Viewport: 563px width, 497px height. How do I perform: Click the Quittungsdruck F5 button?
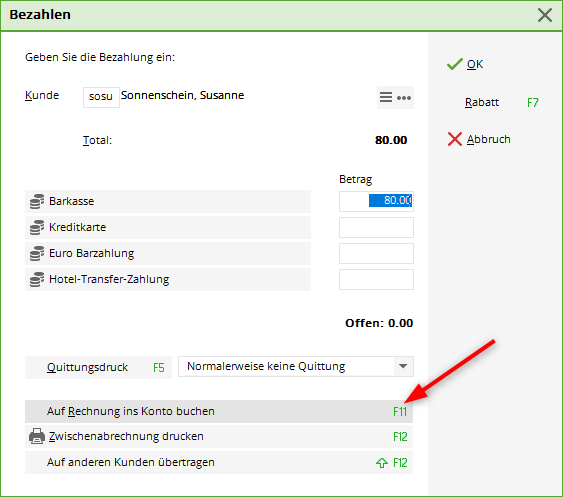[98, 367]
